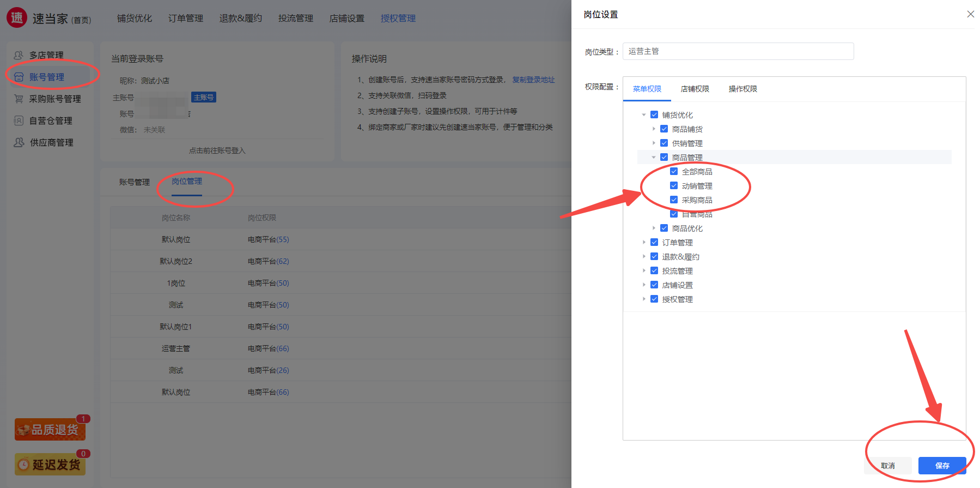Collapse the 商品管理 tree node
This screenshot has height=488, width=980.
(x=654, y=157)
